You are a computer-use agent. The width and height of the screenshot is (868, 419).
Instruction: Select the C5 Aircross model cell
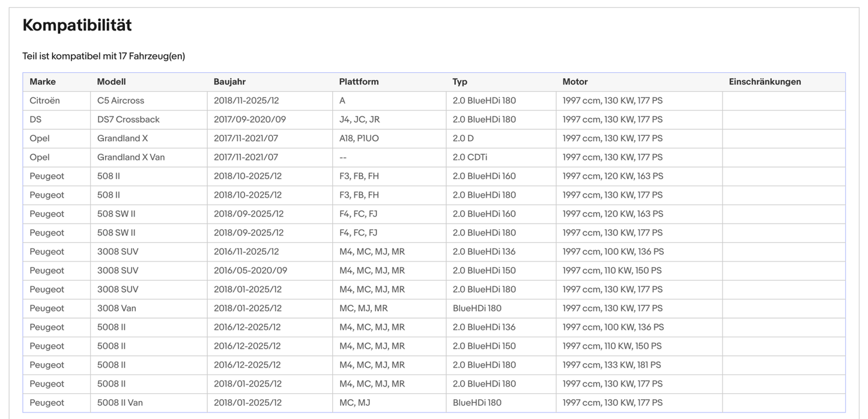click(x=121, y=101)
